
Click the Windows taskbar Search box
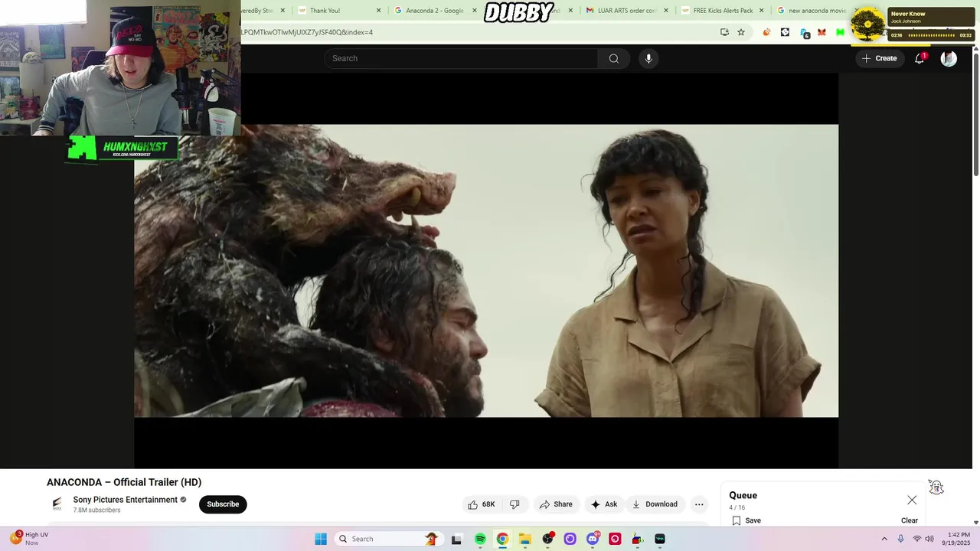coord(387,539)
